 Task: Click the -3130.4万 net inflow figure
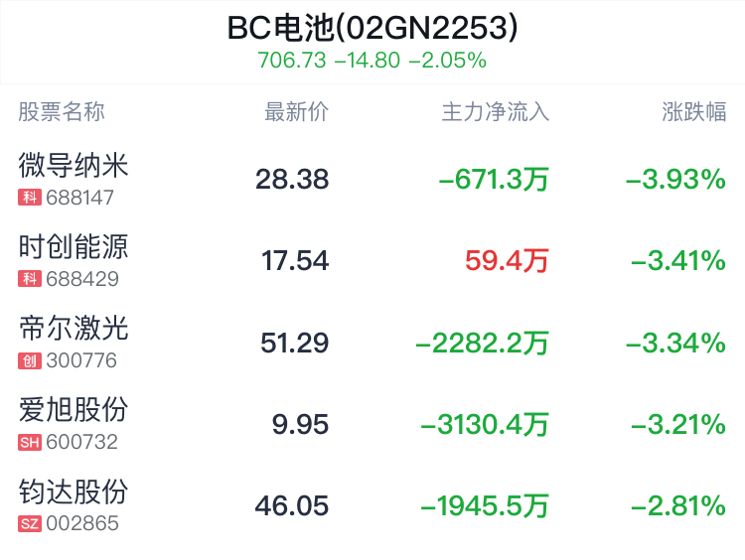pos(485,424)
